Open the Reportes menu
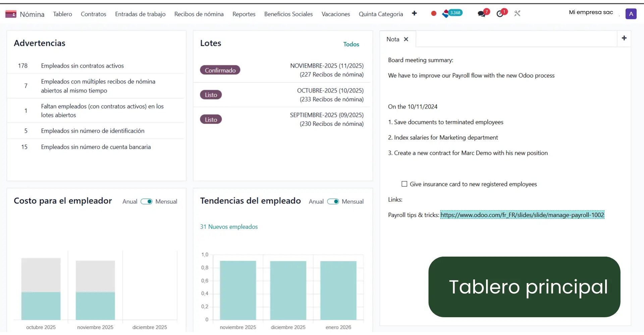The width and height of the screenshot is (644, 335). [x=244, y=14]
